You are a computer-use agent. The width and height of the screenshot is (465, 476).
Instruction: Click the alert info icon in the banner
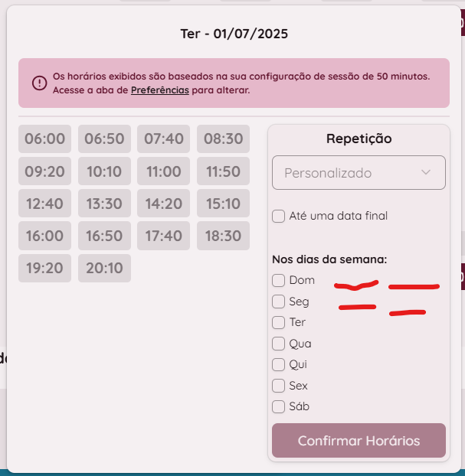[x=39, y=83]
